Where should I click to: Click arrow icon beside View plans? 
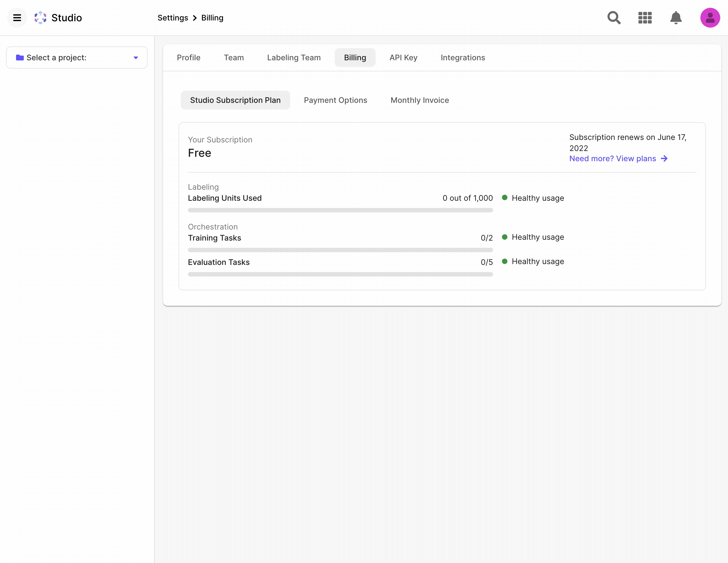pyautogui.click(x=664, y=159)
